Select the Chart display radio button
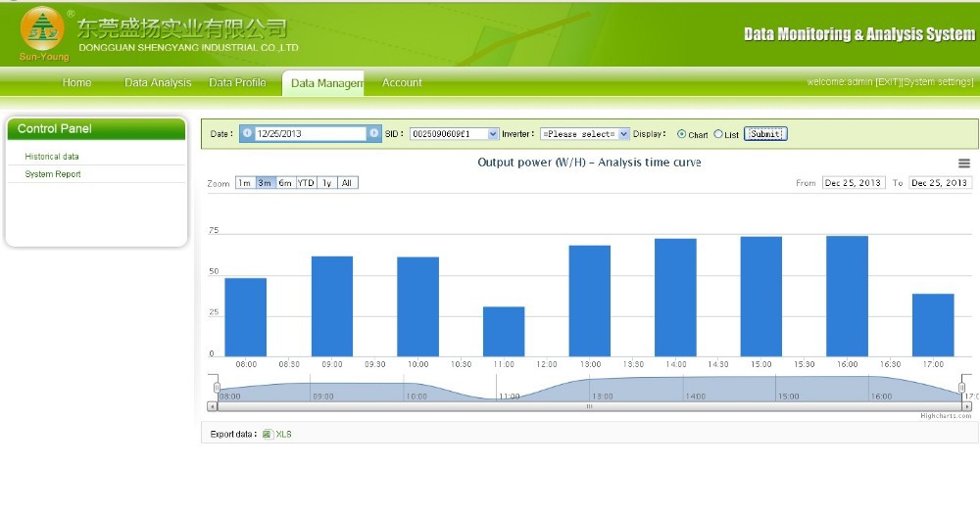 [681, 134]
